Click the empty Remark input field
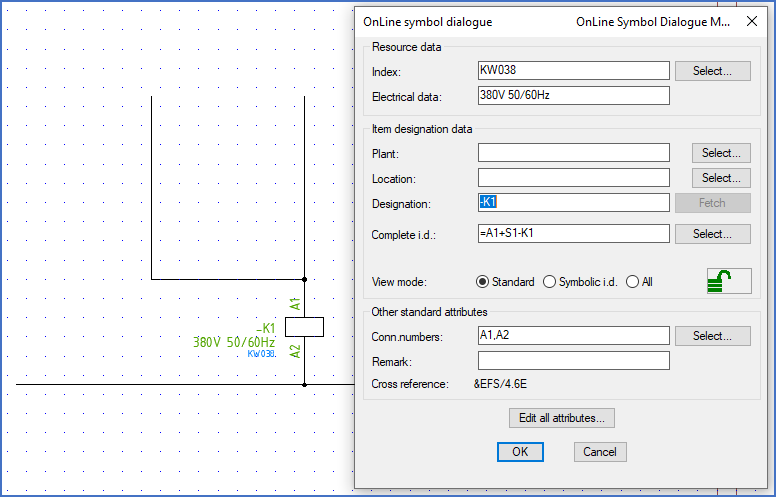Screen dimensions: 776x497 click(573, 361)
